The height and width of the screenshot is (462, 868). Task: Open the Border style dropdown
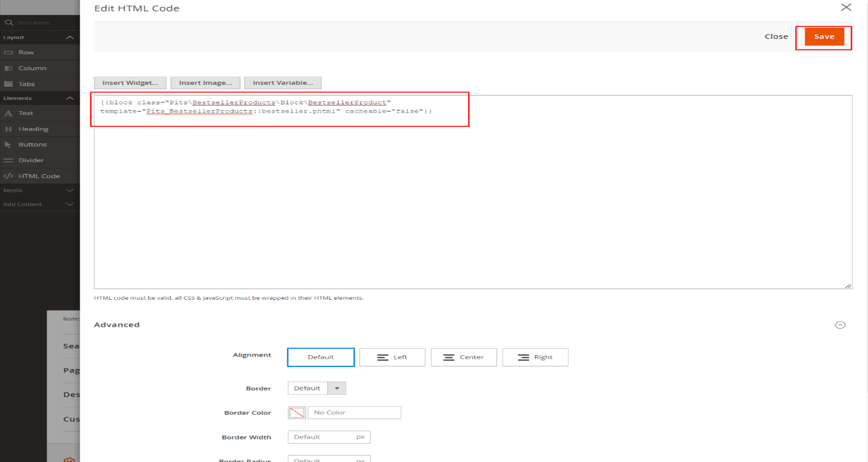[x=317, y=388]
